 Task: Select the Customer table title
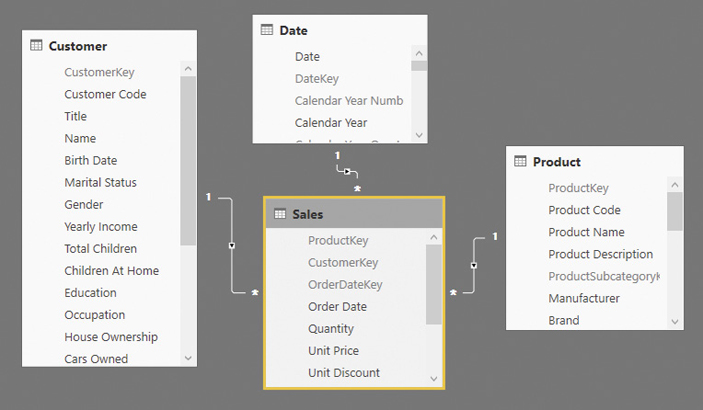tap(78, 46)
